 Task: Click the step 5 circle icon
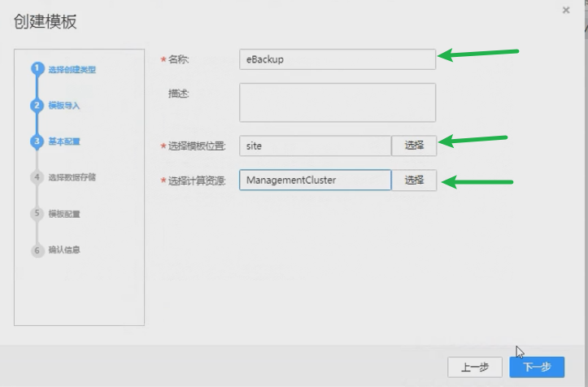tap(37, 214)
